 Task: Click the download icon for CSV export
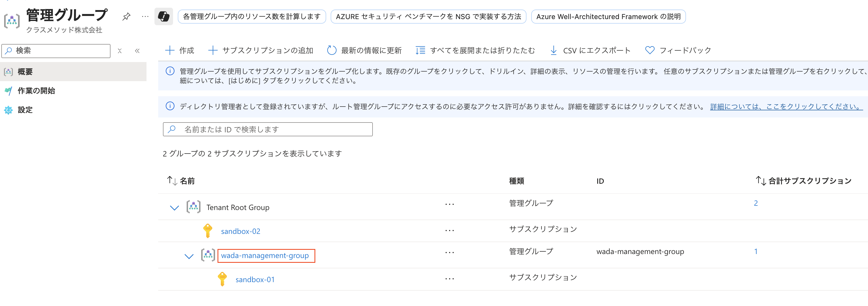553,50
